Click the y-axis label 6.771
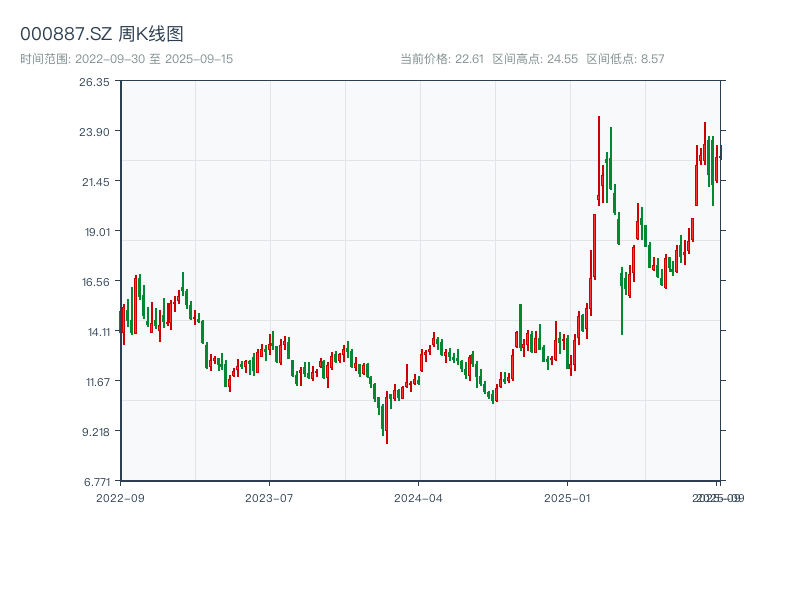 tap(97, 482)
